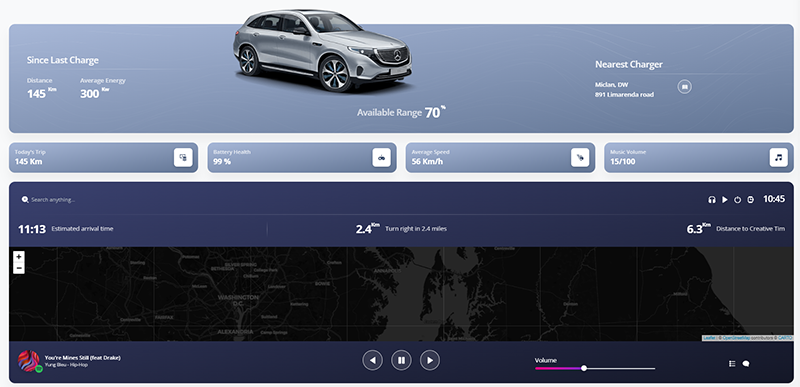
Task: Open the OpenStreetMap attribution link
Action: 736,338
